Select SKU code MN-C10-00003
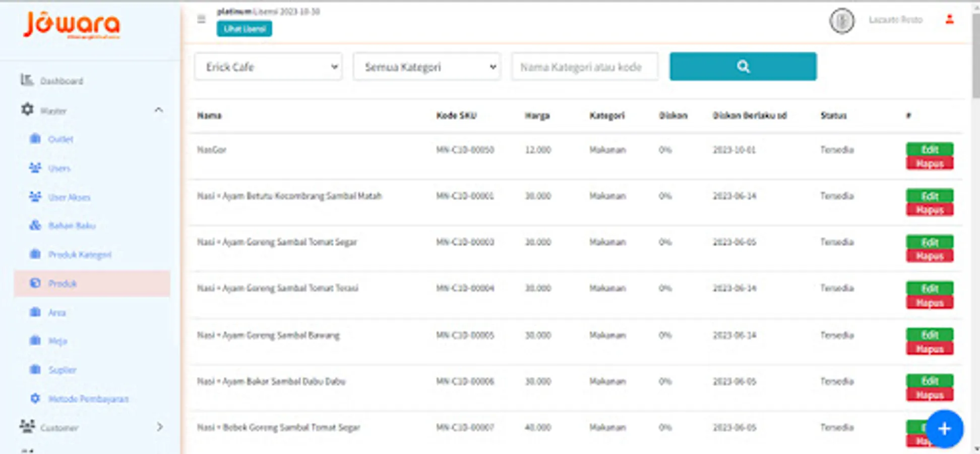Viewport: 980px width, 454px height. 465,242
